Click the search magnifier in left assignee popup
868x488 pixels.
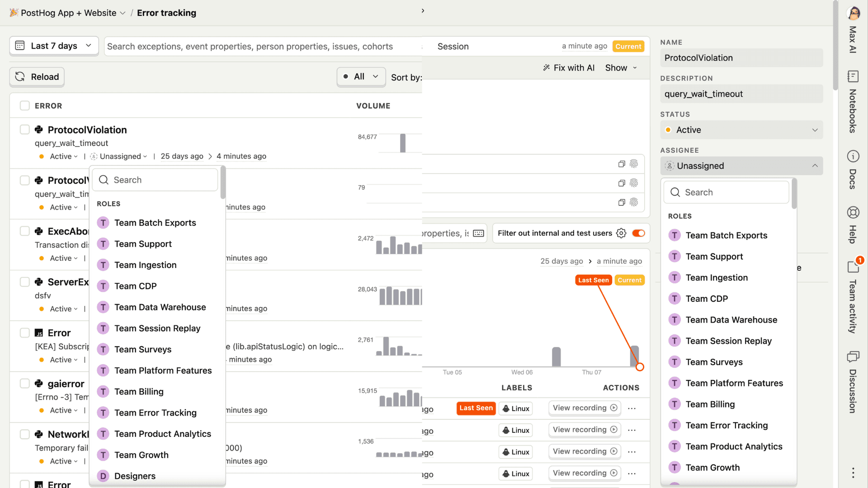coord(104,180)
